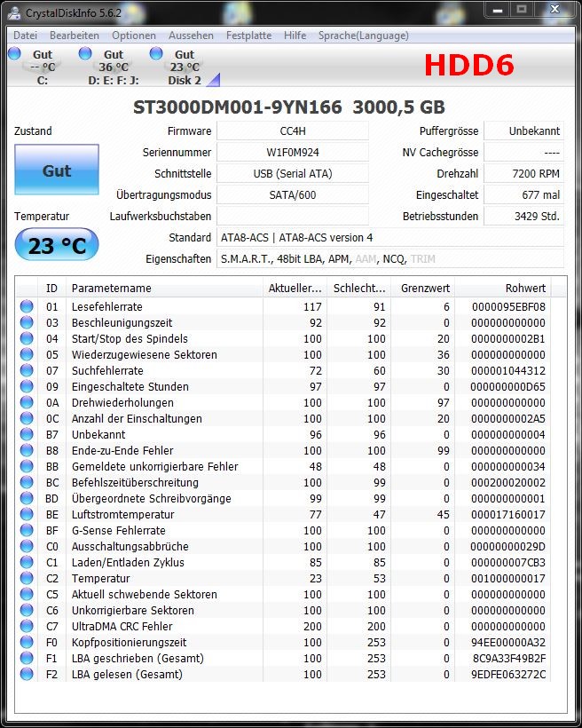Click the Eingeschaltet field 677 mal
The height and width of the screenshot is (728, 582).
523,195
